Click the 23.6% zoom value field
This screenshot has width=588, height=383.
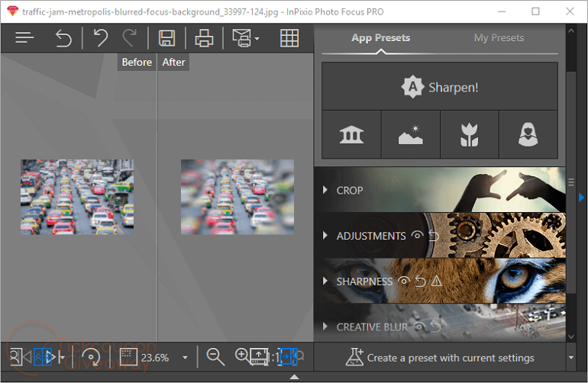click(x=155, y=358)
